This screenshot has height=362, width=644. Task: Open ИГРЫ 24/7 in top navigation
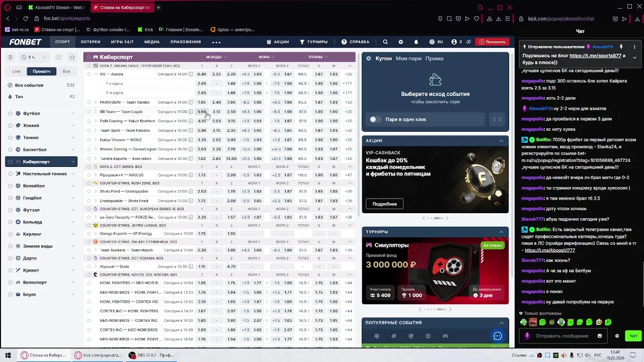[x=122, y=42]
